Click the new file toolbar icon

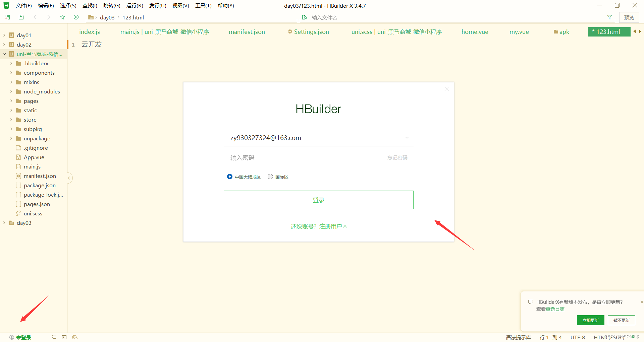pyautogui.click(x=7, y=17)
